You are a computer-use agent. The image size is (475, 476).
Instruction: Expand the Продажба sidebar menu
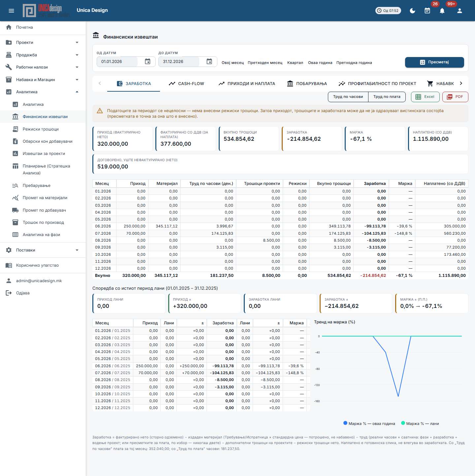[x=43, y=55]
